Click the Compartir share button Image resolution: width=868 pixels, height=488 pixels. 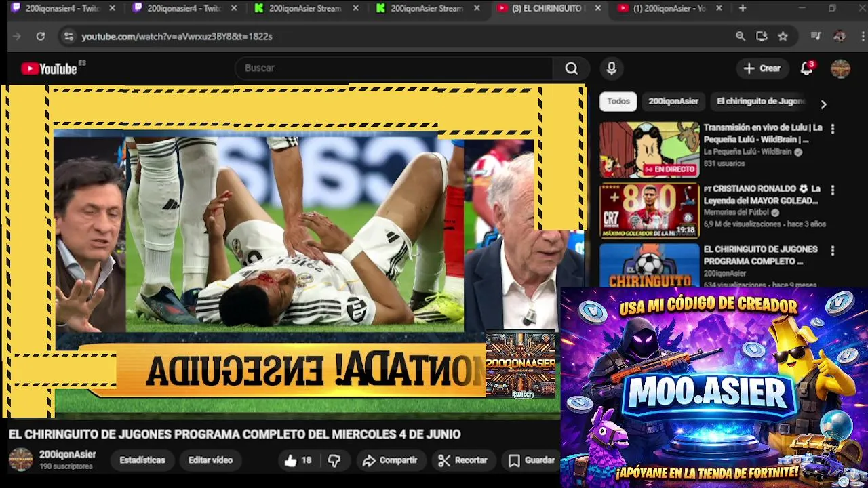390,460
